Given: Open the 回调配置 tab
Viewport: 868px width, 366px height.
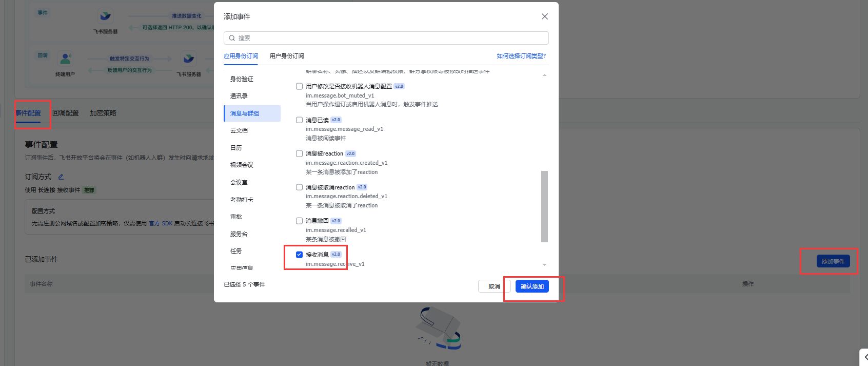Looking at the screenshot, I should (66, 113).
